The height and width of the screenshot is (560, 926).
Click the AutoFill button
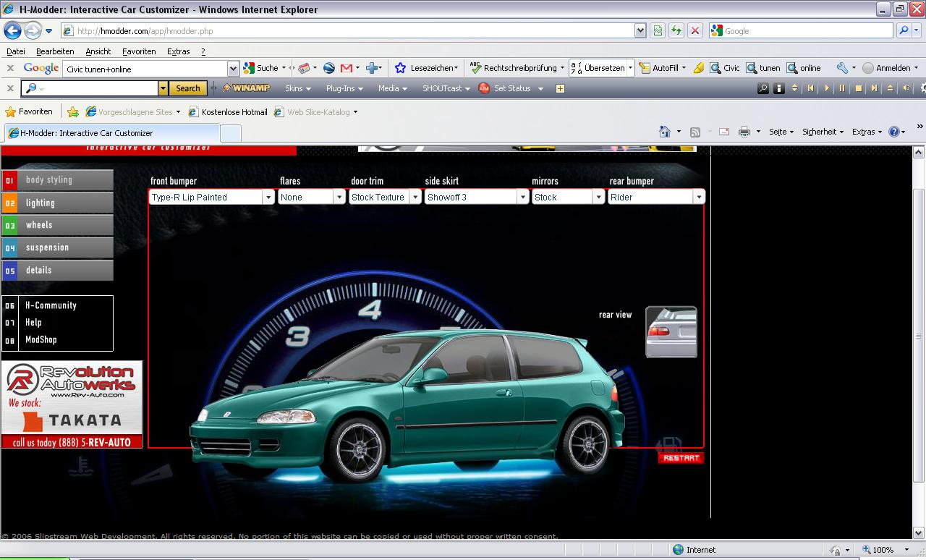(x=659, y=68)
